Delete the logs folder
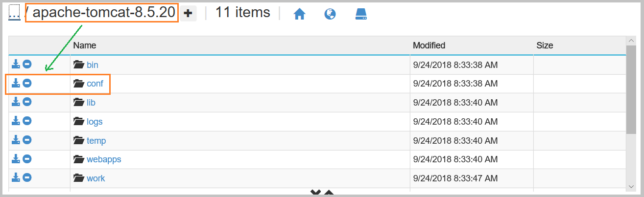Screen dimensions: 644x197 click(27, 121)
